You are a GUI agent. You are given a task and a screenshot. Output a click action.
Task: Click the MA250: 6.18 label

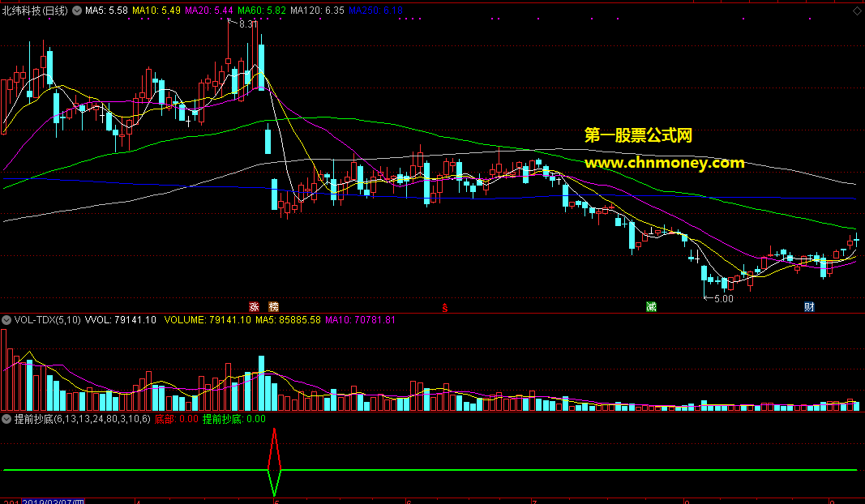click(x=375, y=11)
